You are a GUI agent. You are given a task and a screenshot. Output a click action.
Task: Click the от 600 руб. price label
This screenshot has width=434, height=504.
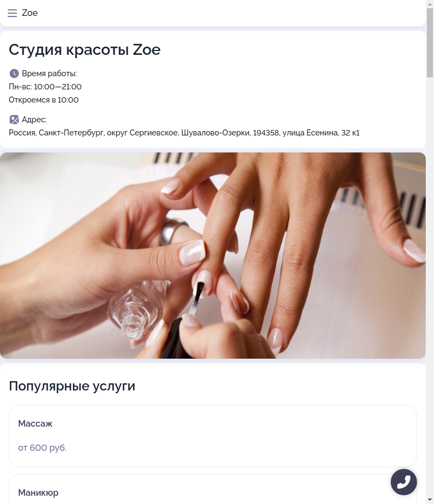[x=42, y=448]
